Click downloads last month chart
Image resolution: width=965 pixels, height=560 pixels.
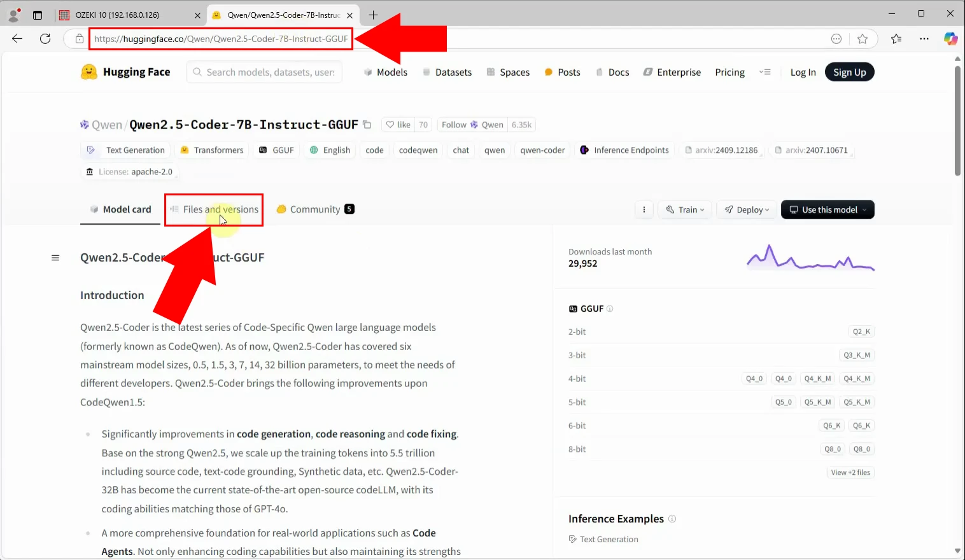tap(810, 258)
